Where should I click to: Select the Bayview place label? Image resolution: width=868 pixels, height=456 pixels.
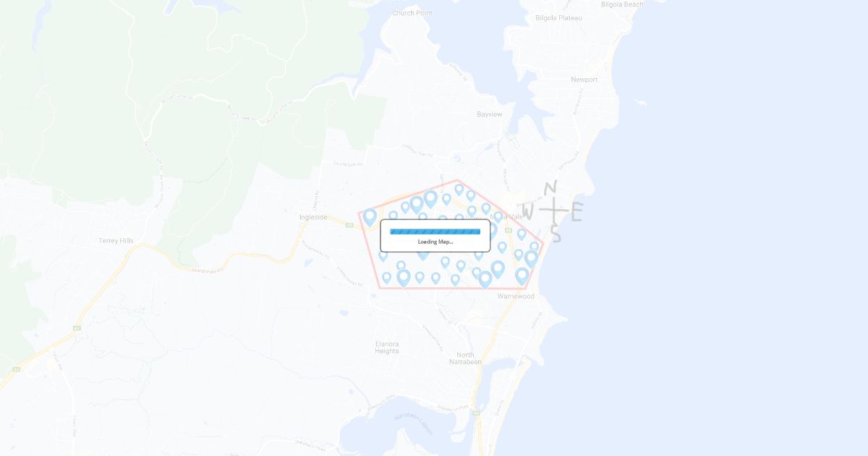tap(489, 114)
